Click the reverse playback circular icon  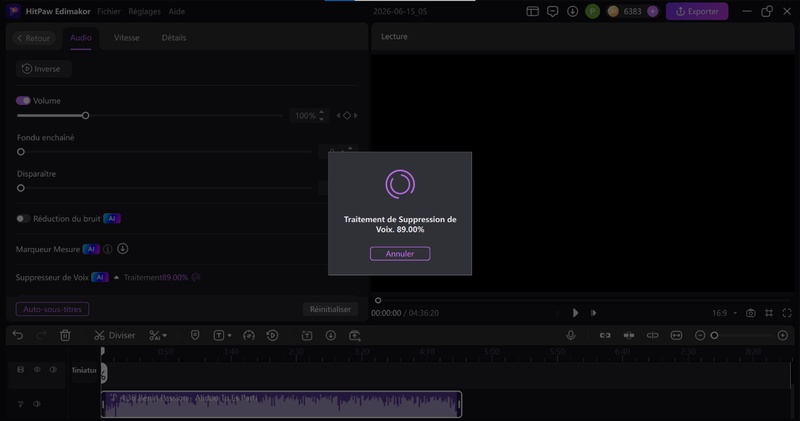[272, 335]
